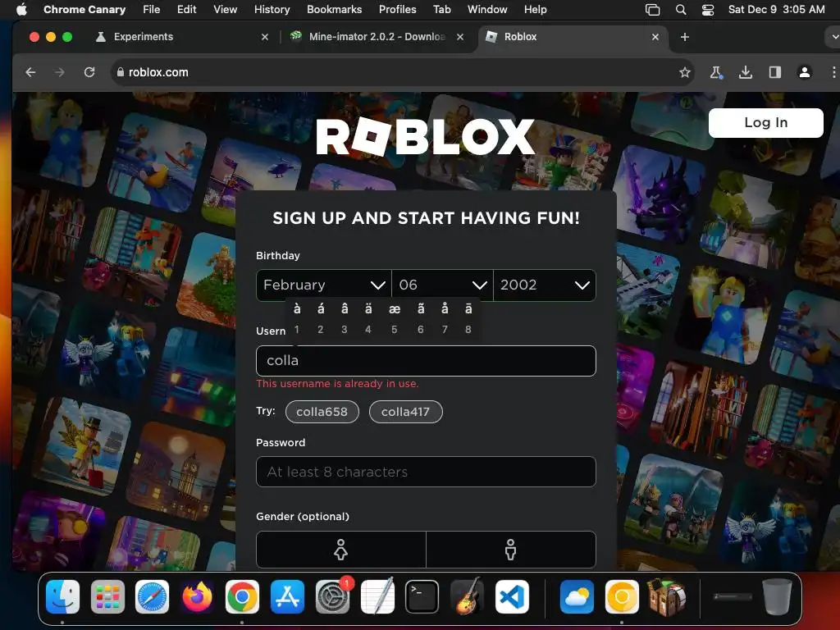Open a new tab with plus button
The image size is (840, 630).
[685, 37]
